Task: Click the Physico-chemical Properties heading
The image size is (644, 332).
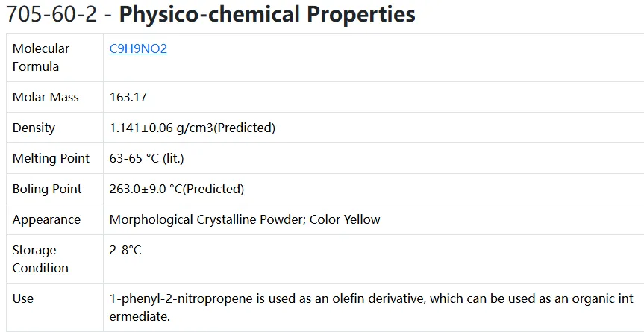Action: tap(267, 14)
